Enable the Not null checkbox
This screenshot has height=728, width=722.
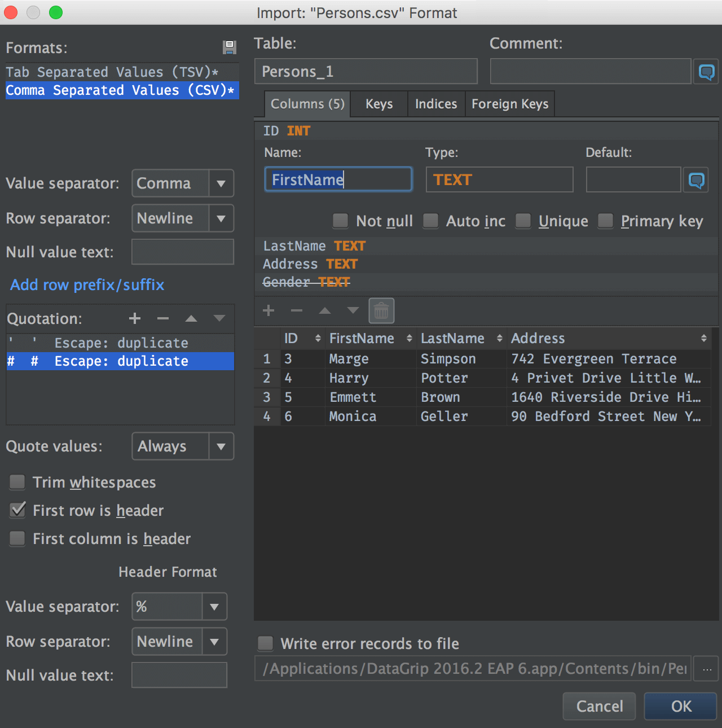341,221
